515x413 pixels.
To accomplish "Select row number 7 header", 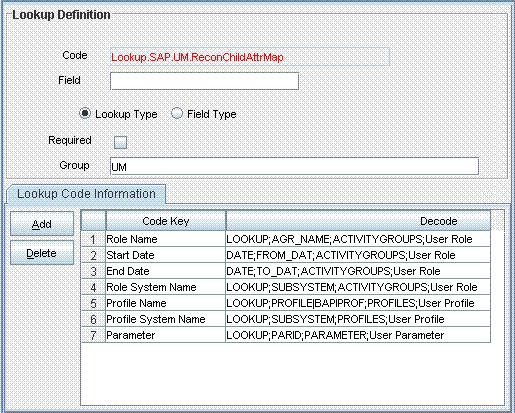I will 93,335.
